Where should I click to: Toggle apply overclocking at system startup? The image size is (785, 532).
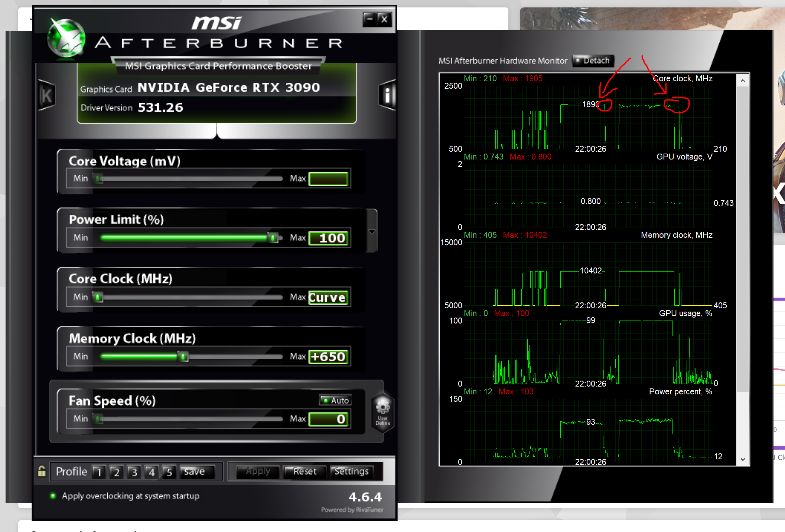point(53,496)
